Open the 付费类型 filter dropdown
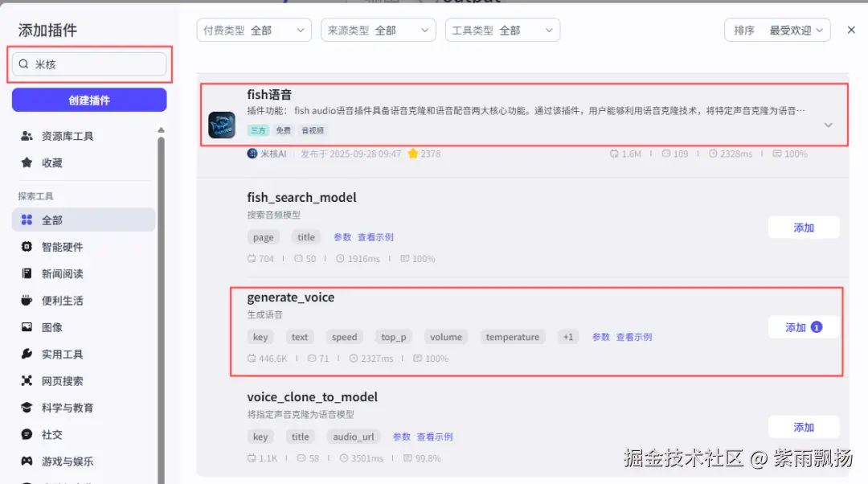The image size is (868, 484). coord(254,30)
